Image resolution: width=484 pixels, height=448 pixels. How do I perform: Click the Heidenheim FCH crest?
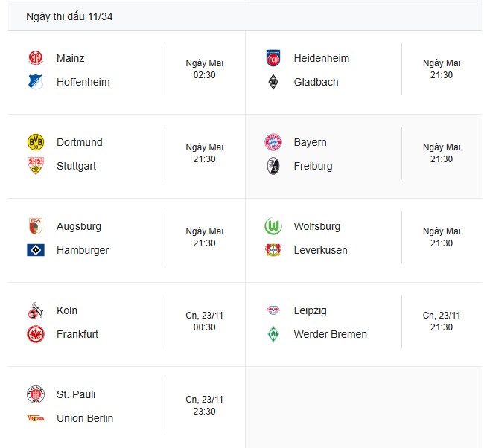click(x=273, y=58)
